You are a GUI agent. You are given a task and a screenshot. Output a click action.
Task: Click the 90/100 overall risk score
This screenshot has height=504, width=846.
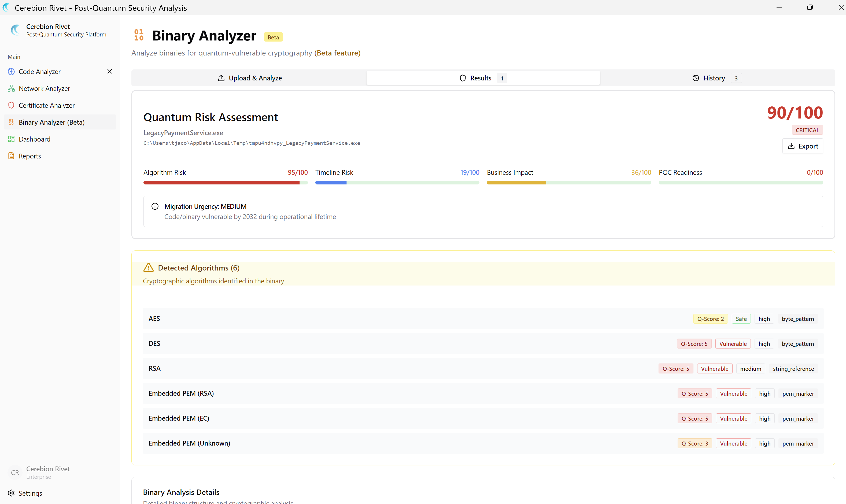tap(795, 113)
